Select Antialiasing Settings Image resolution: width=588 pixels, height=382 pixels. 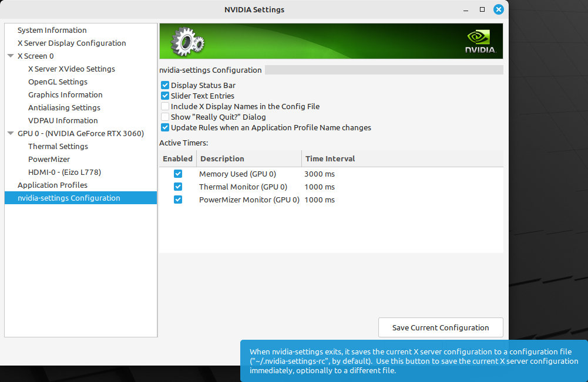63,107
